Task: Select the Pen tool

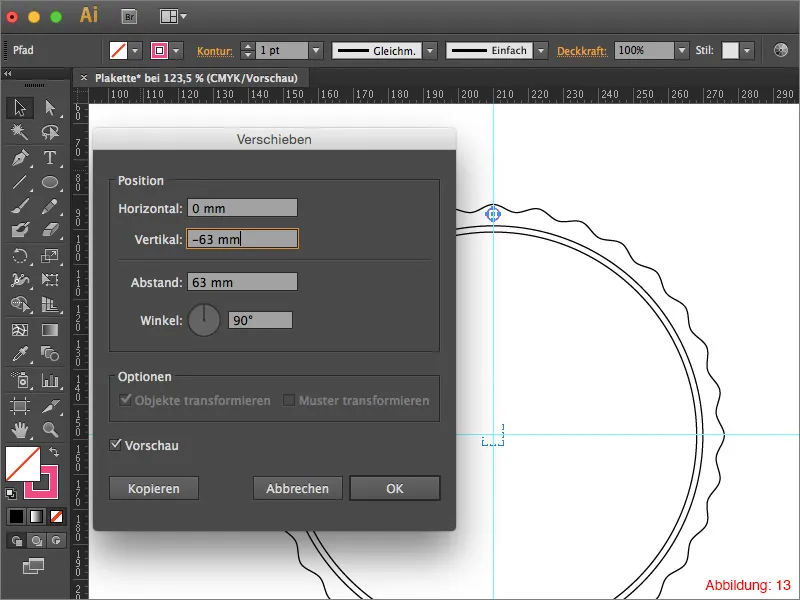Action: pyautogui.click(x=19, y=158)
